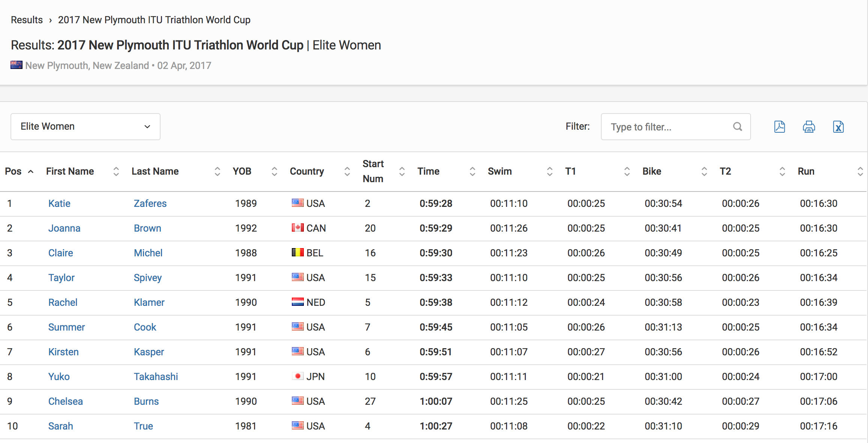Image resolution: width=868 pixels, height=443 pixels.
Task: Open athlete link Joanna
Action: point(64,228)
